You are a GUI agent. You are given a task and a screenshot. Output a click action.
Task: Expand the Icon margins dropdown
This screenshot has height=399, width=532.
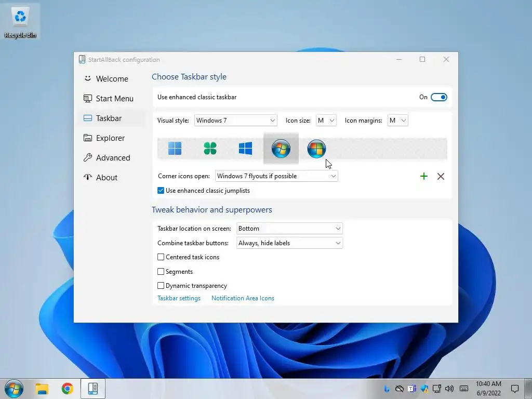click(397, 121)
